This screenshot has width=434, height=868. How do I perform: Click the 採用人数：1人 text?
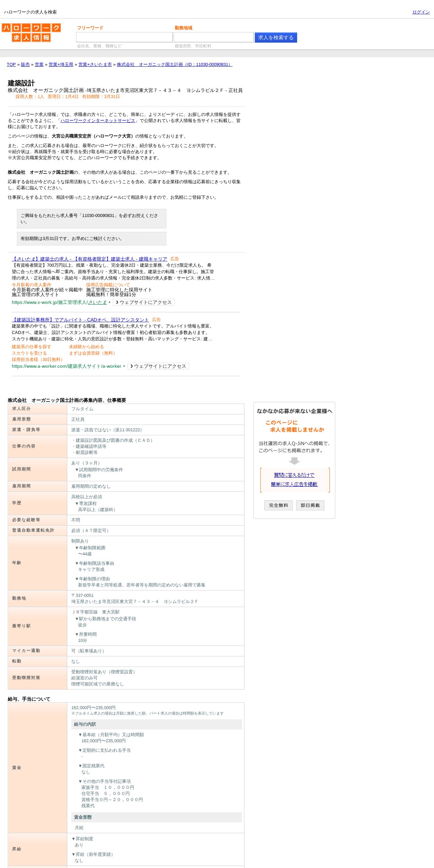30,97
